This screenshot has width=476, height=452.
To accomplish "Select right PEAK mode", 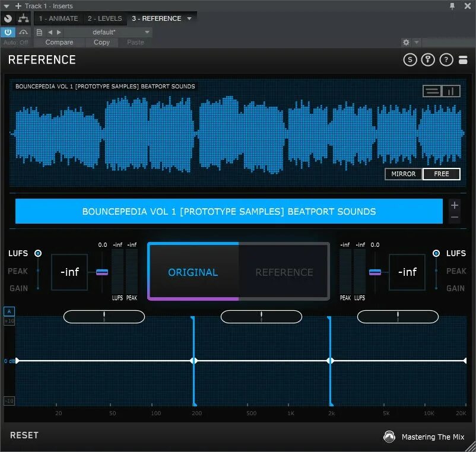I will 456,271.
